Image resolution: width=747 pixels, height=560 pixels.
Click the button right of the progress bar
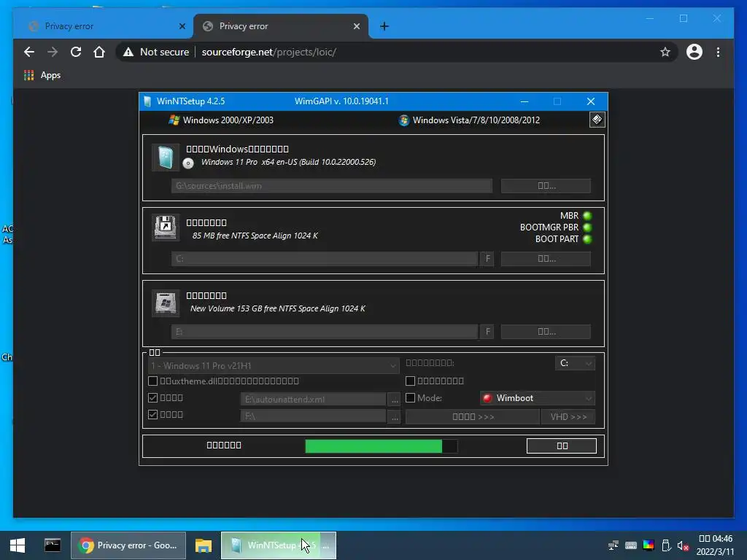[562, 446]
